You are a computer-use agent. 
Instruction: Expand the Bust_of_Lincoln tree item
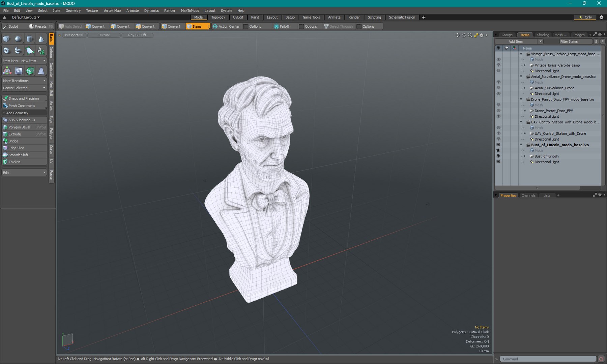click(x=525, y=156)
